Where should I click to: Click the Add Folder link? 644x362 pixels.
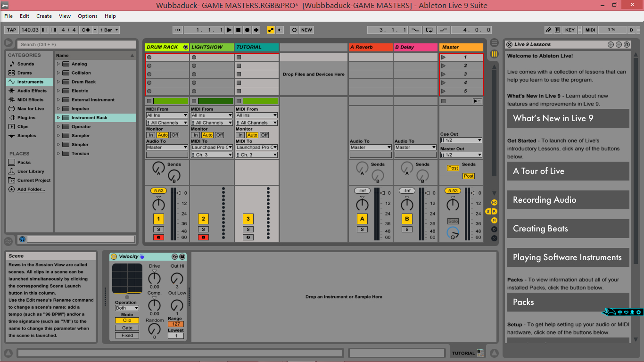click(x=31, y=189)
